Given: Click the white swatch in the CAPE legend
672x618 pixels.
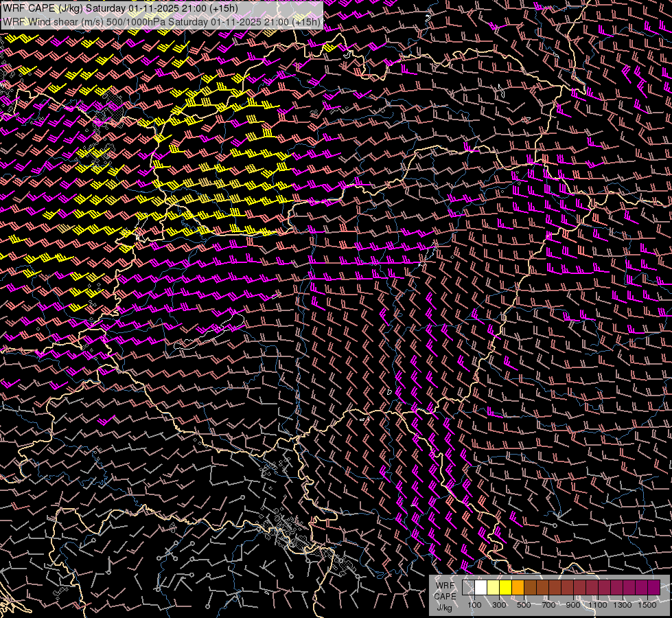Looking at the screenshot, I should pyautogui.click(x=481, y=588).
